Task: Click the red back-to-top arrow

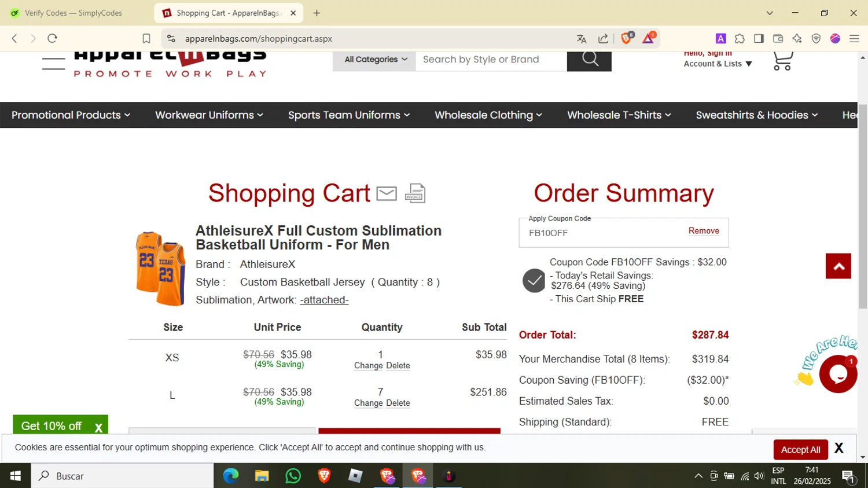Action: tap(838, 266)
